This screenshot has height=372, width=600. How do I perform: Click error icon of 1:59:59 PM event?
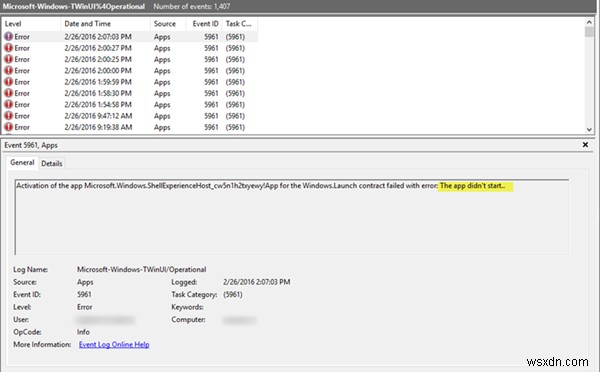(x=8, y=82)
